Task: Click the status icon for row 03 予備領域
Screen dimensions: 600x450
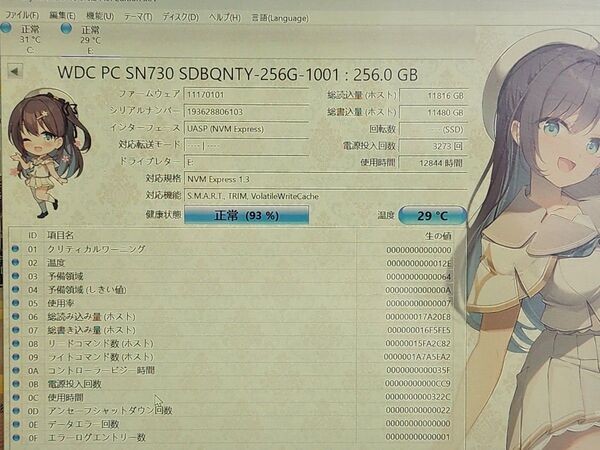Action: point(15,276)
